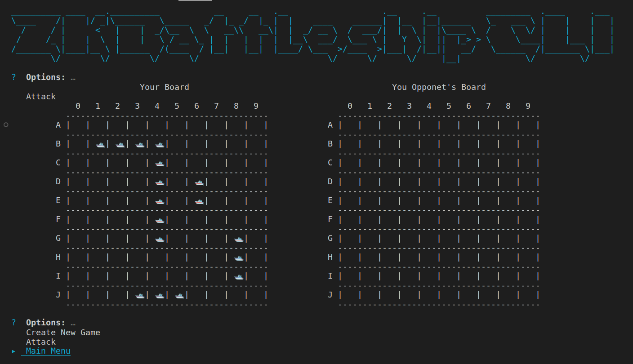The image size is (633, 364).
Task: Click row label J on Your Board
Action: [58, 295]
